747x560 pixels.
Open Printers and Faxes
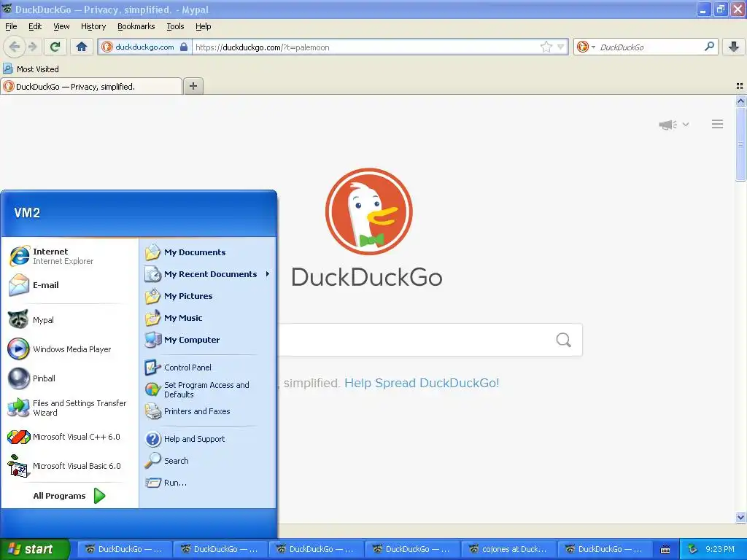point(207,411)
